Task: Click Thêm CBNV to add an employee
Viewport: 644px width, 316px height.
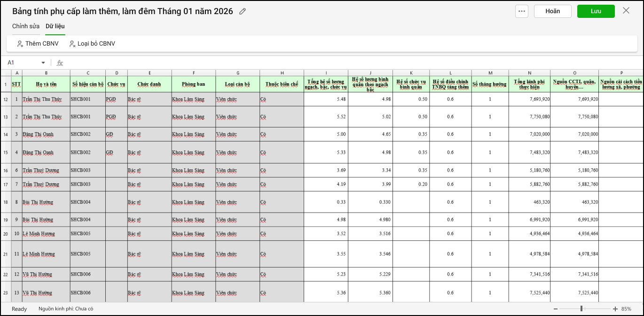Action: (x=38, y=44)
